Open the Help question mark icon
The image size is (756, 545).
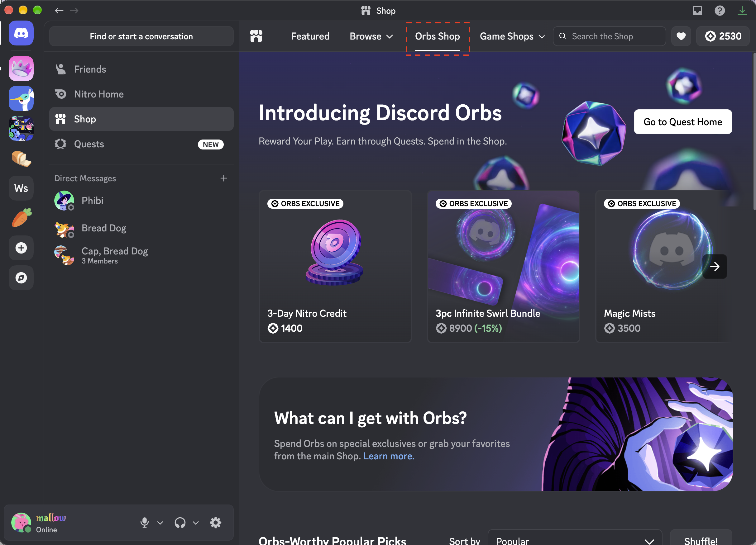tap(720, 11)
